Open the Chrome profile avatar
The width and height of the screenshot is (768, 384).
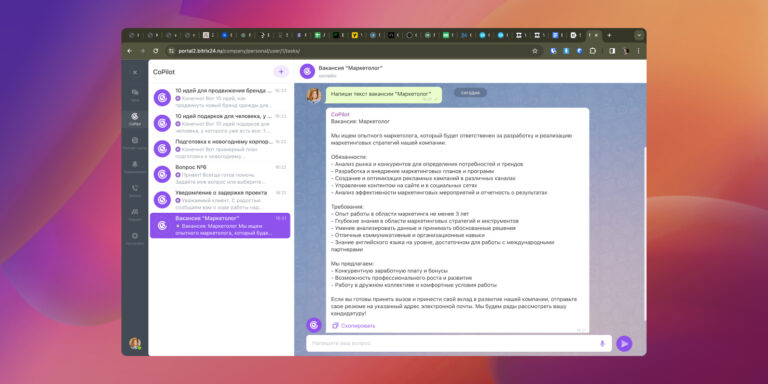tap(625, 51)
